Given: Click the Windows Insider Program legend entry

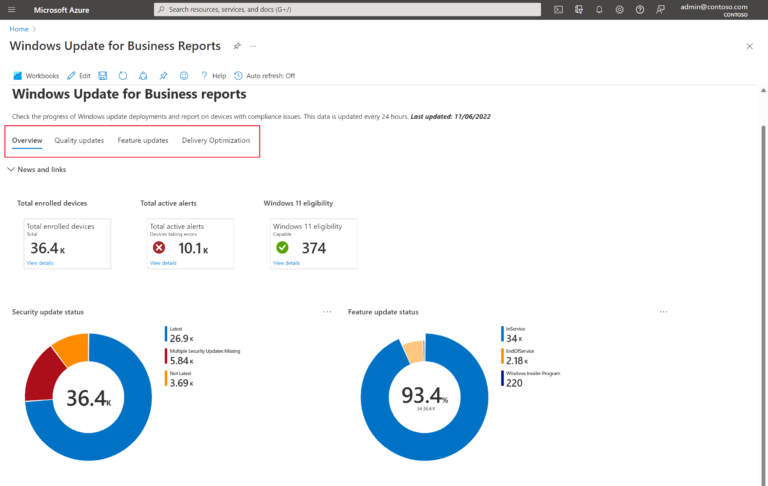Looking at the screenshot, I should (x=530, y=379).
